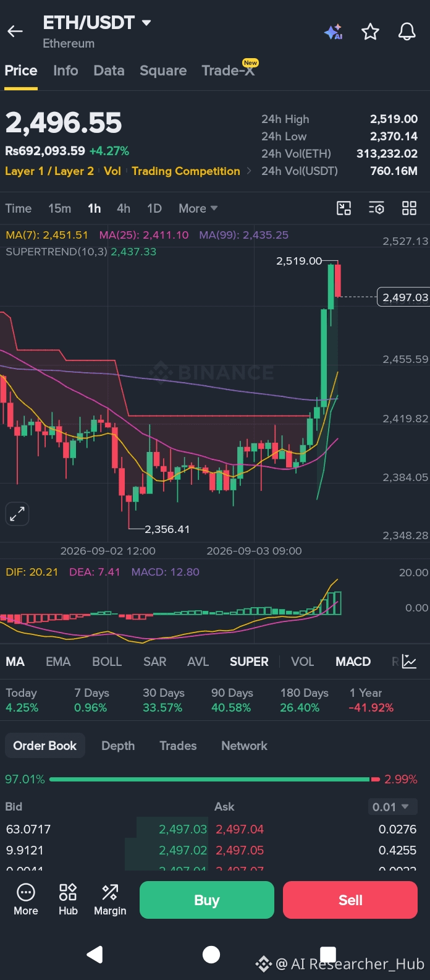The width and height of the screenshot is (430, 980).
Task: Open price alert bell icon
Action: coord(407,32)
